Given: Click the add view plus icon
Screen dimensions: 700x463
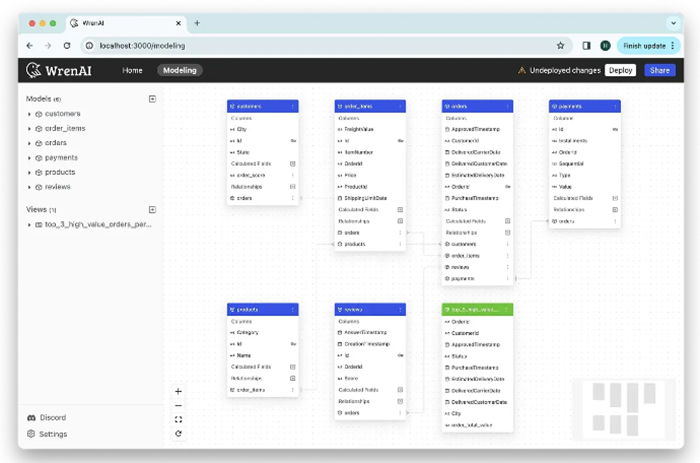Looking at the screenshot, I should (x=152, y=210).
